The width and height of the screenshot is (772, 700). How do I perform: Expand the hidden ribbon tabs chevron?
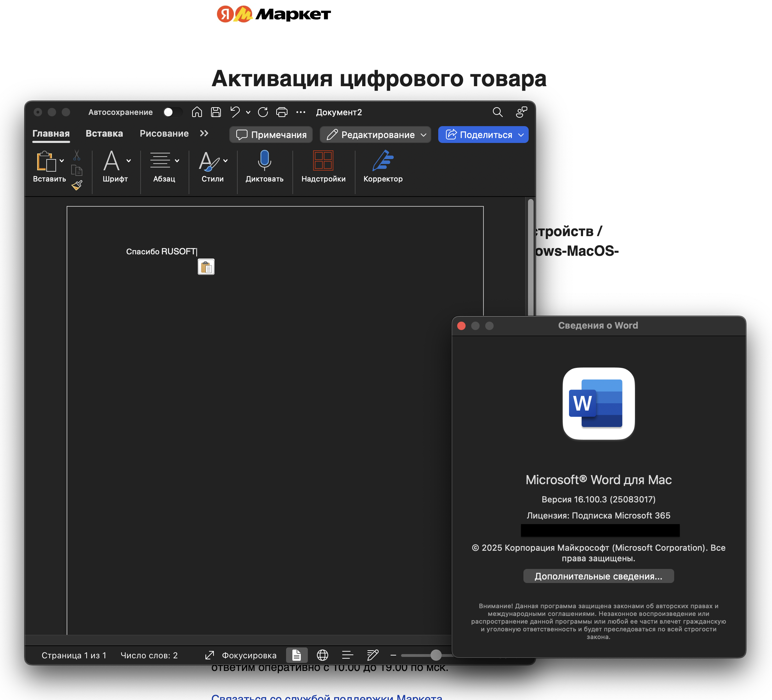point(204,133)
